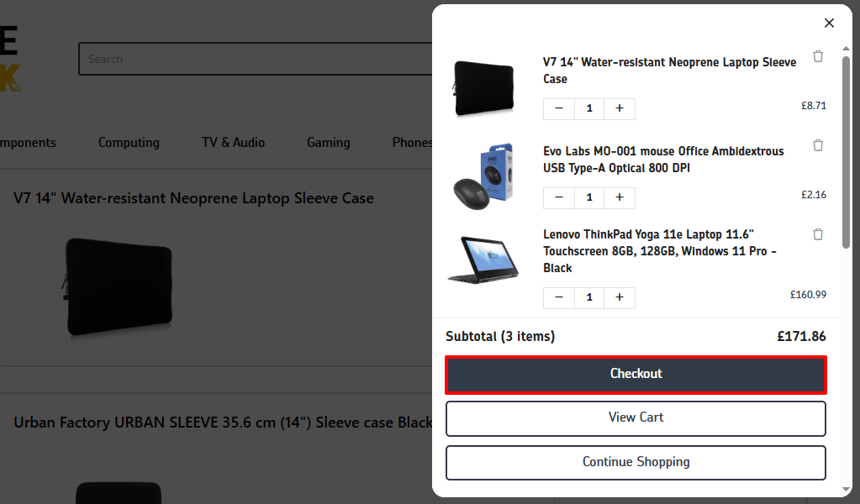The image size is (860, 504).
Task: Open the Phones menu
Action: pyautogui.click(x=412, y=143)
